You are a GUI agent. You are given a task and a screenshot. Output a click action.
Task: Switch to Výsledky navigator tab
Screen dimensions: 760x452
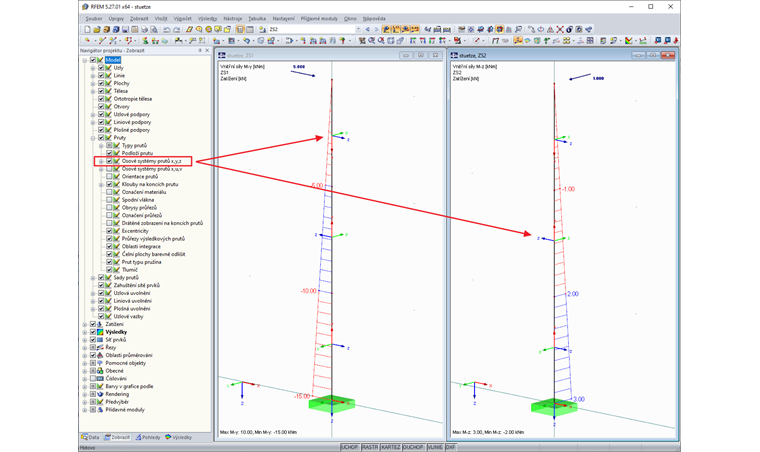(178, 437)
